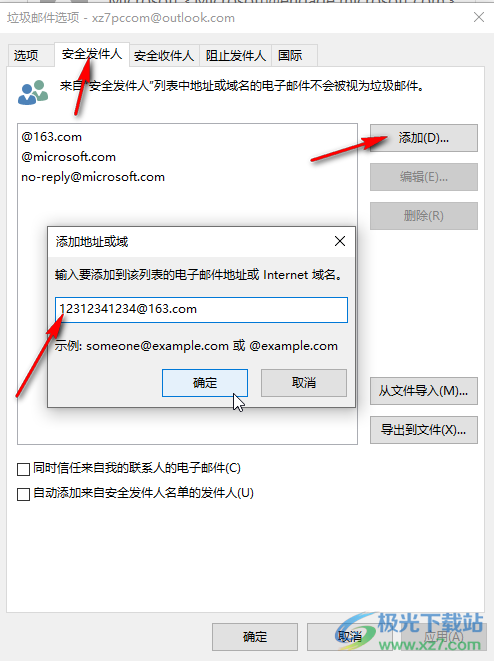494x661 pixels.
Task: Click 从文件导入(M)... button
Action: [424, 391]
